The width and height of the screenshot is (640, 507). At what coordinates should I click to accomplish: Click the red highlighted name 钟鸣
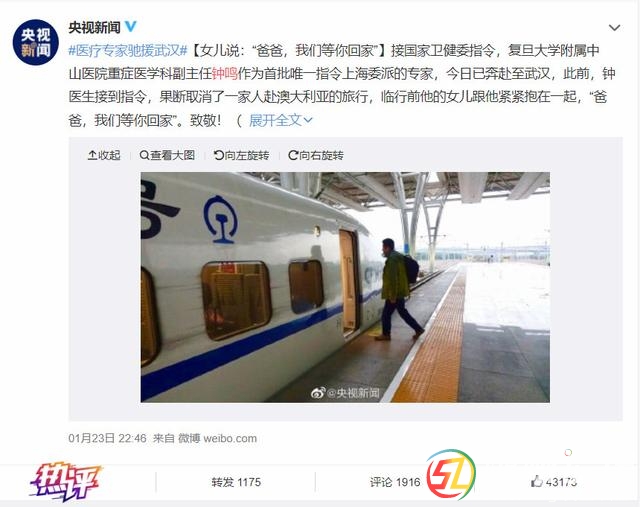224,74
